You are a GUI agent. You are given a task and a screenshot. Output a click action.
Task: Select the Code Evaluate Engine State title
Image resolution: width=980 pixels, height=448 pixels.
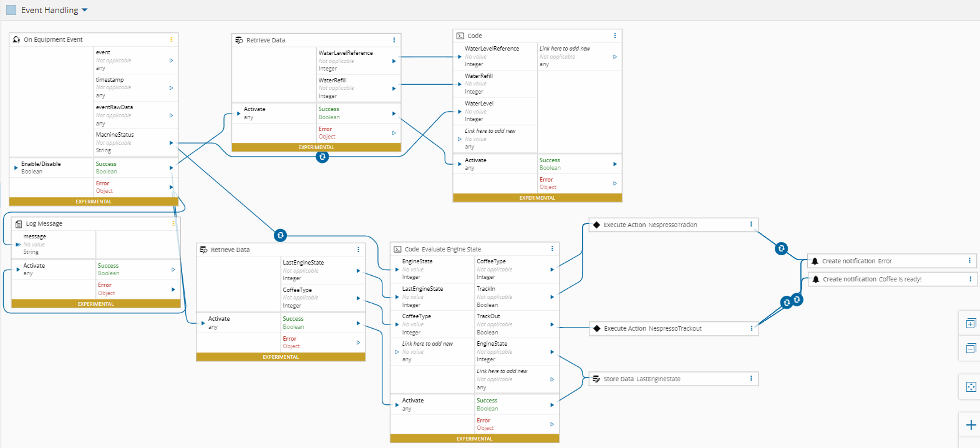pyautogui.click(x=442, y=249)
